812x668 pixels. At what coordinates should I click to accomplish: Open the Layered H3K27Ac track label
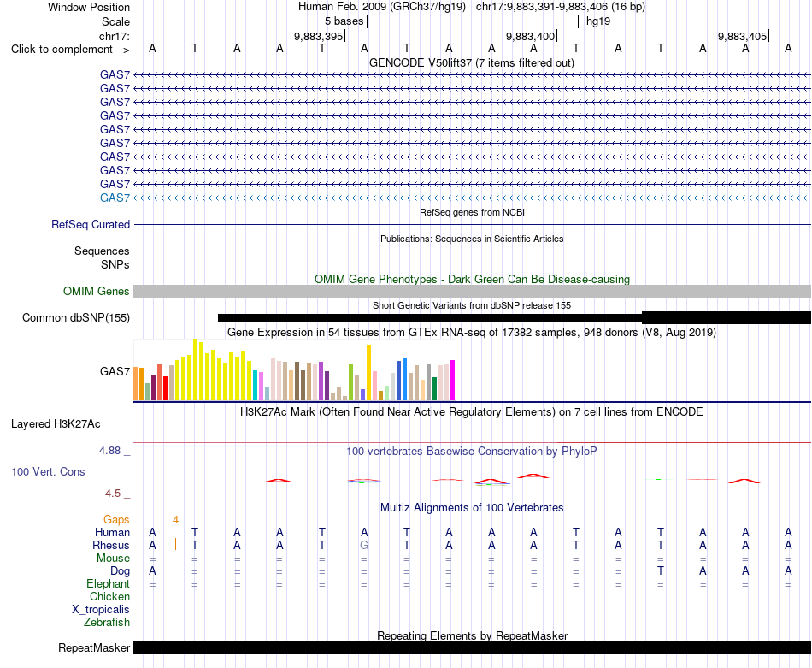(56, 424)
